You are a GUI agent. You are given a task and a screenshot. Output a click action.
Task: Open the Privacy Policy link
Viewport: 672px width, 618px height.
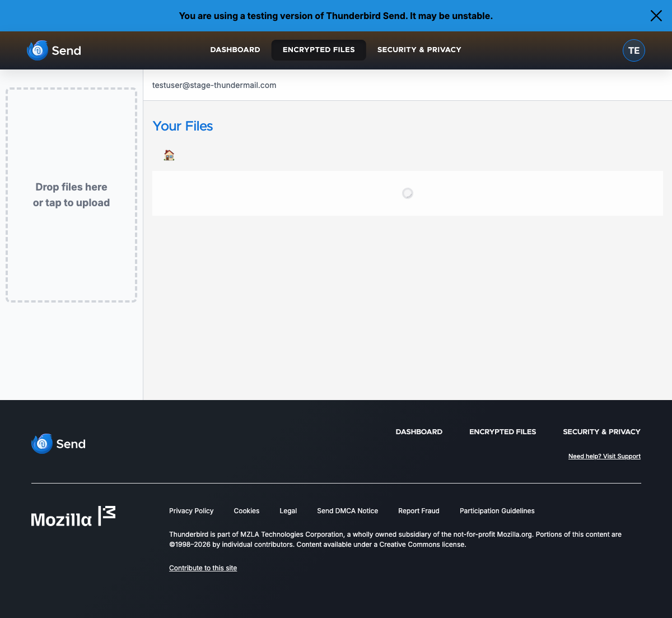(x=192, y=511)
